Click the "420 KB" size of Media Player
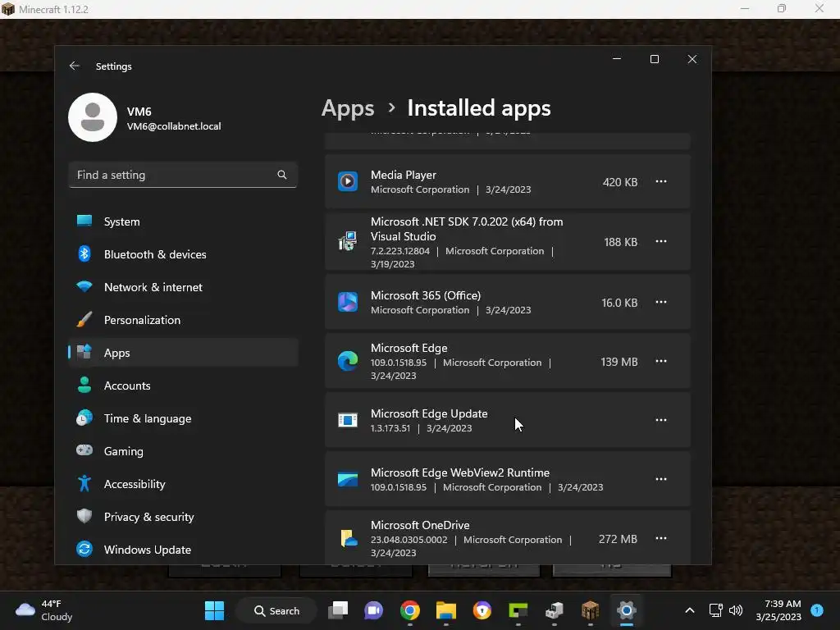The width and height of the screenshot is (840, 630). [x=620, y=182]
